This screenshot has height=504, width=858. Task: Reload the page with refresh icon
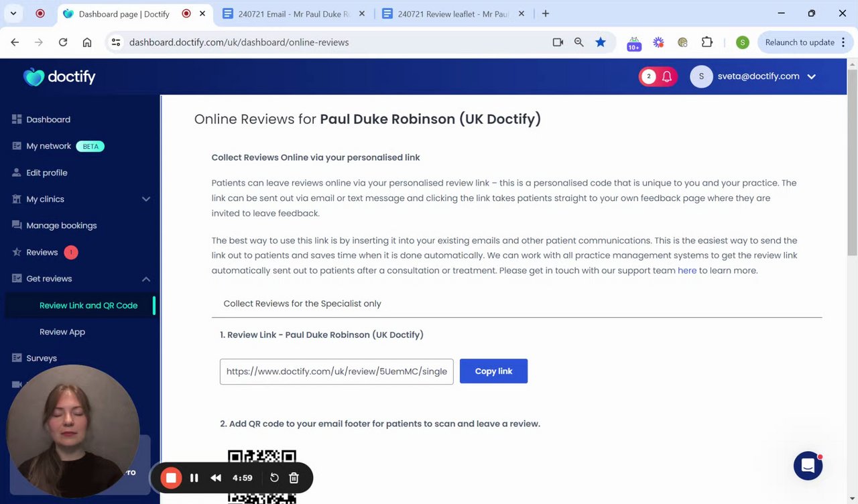click(x=63, y=42)
